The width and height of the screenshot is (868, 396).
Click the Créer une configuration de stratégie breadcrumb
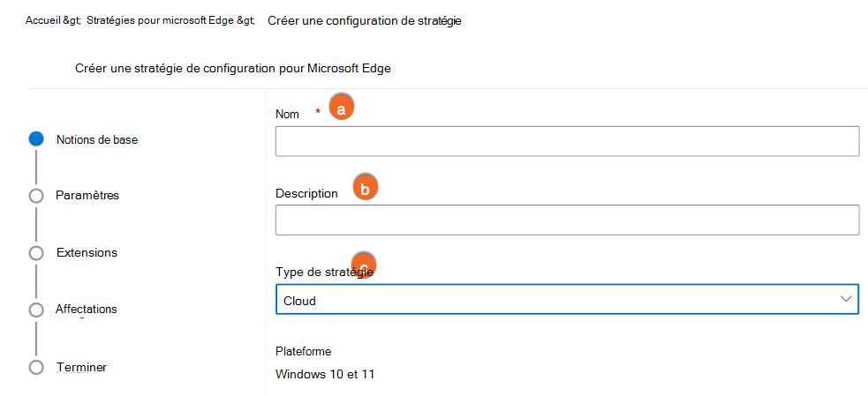coord(364,21)
